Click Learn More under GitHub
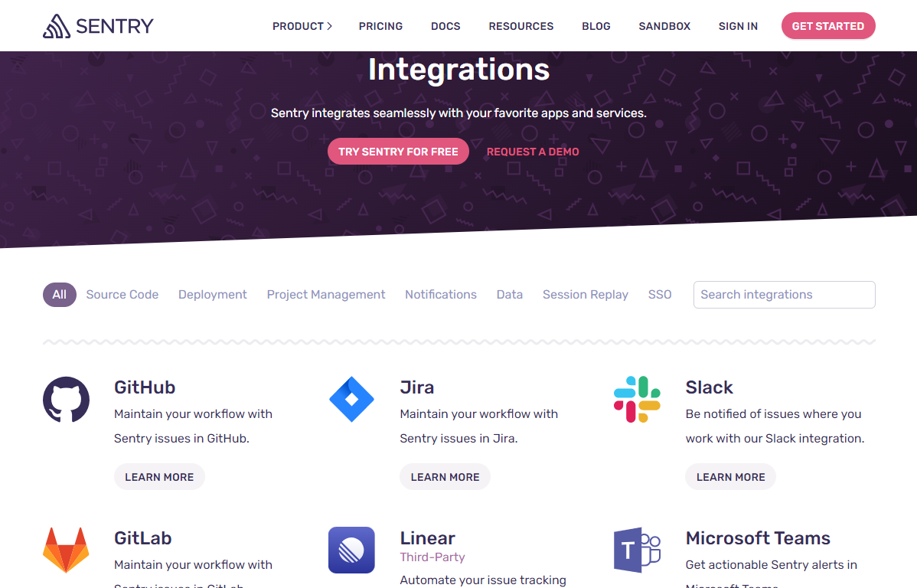 point(159,477)
